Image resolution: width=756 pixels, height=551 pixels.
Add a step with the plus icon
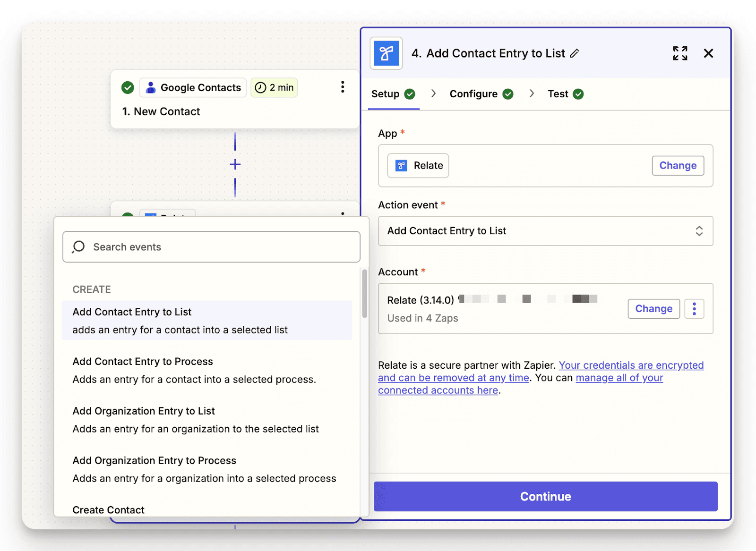click(235, 164)
